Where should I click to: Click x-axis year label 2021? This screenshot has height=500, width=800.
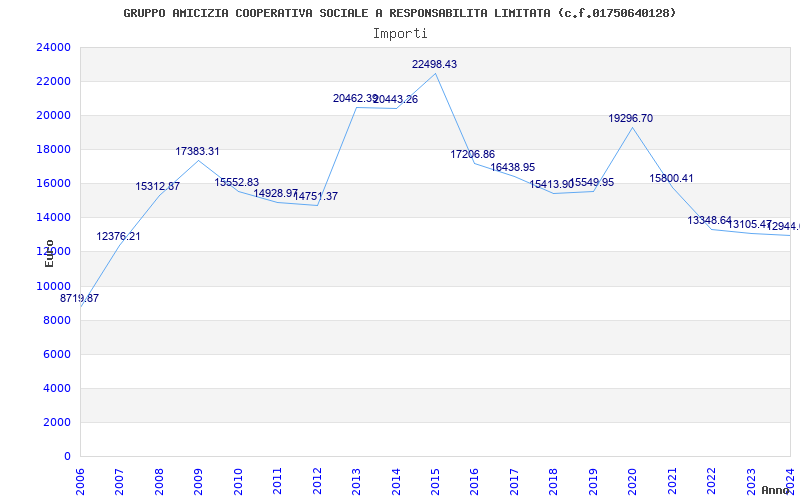[672, 481]
